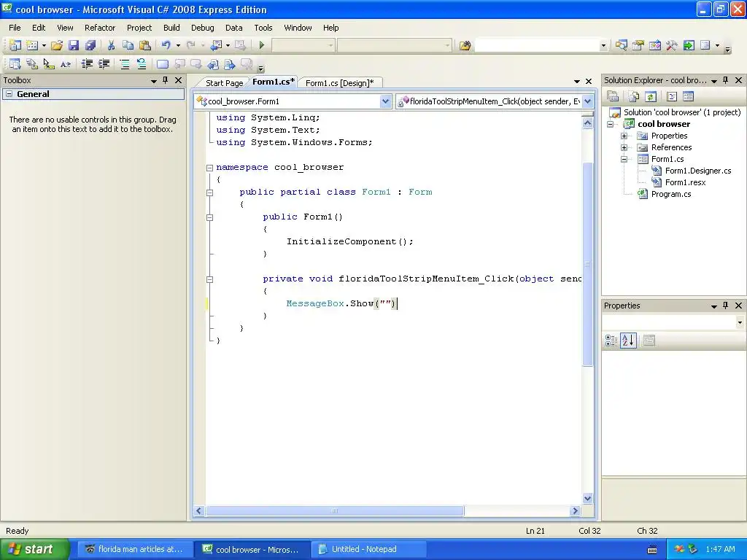Switch to florida man articles taskbar button

coord(136,549)
